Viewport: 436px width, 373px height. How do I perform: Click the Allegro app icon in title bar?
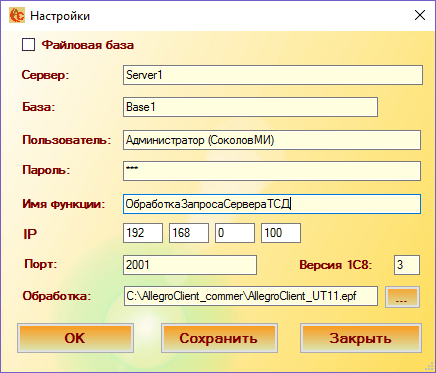[x=17, y=16]
